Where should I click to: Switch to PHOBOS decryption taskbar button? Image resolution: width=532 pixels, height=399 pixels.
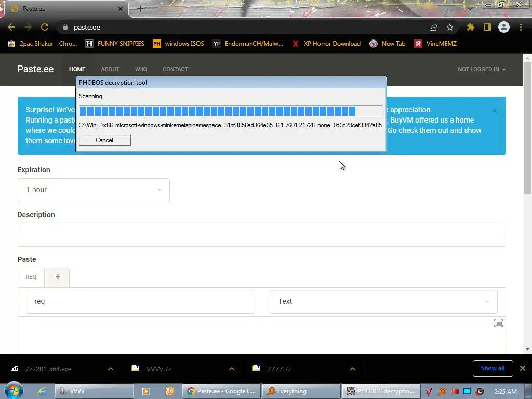coord(381,391)
